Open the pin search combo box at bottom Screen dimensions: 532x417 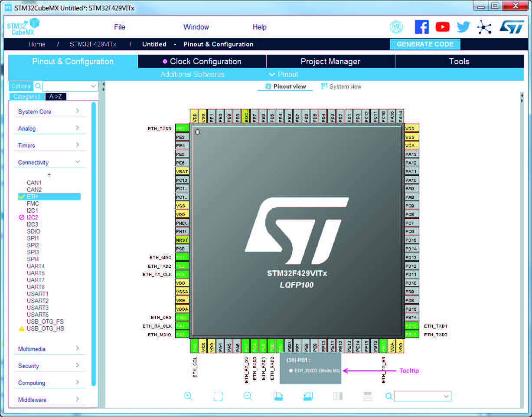(423, 396)
